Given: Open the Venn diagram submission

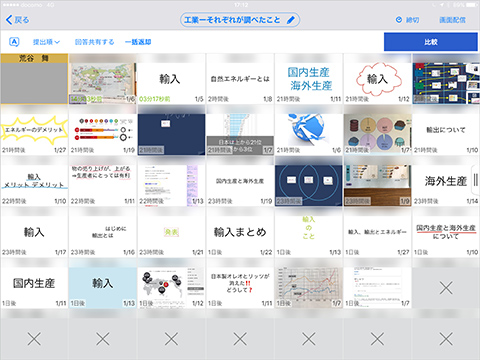Looking at the screenshot, I should (x=309, y=185).
